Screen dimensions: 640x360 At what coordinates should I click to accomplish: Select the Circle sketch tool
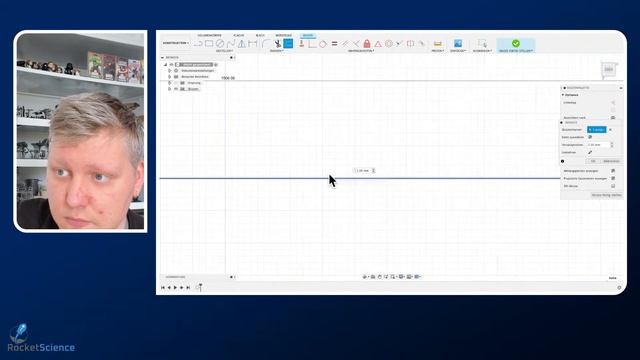pyautogui.click(x=220, y=43)
